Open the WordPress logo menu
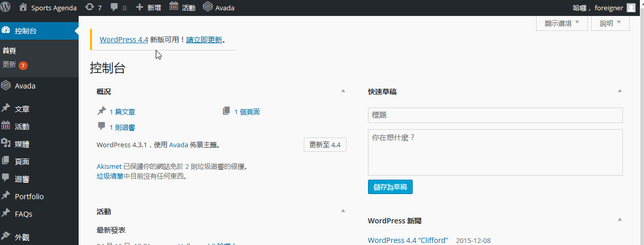This screenshot has width=644, height=245. pyautogui.click(x=6, y=8)
